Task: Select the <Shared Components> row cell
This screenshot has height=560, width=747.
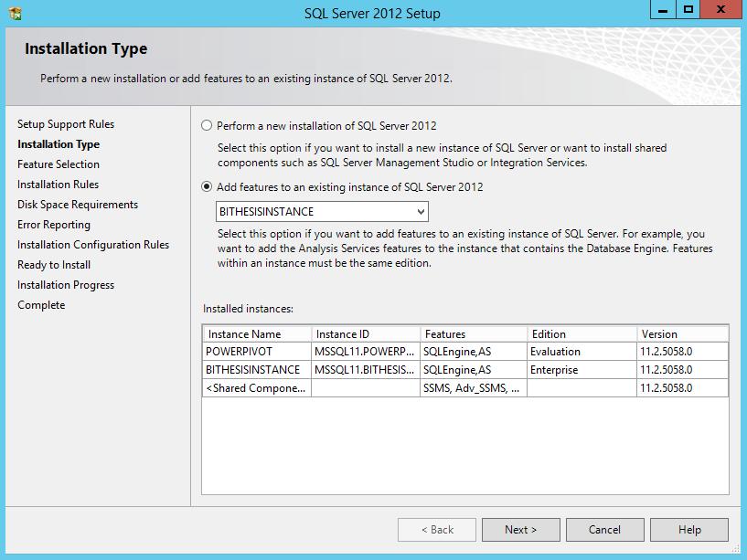Action: point(257,388)
